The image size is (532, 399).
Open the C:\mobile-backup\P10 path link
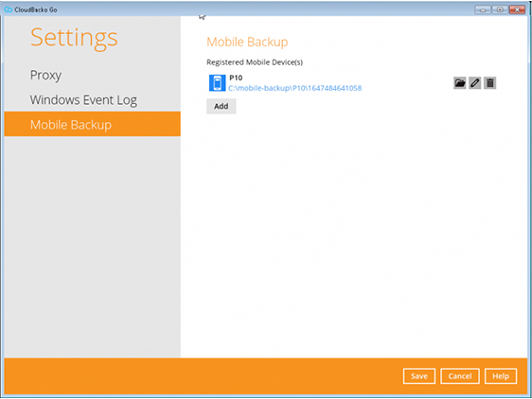point(294,88)
